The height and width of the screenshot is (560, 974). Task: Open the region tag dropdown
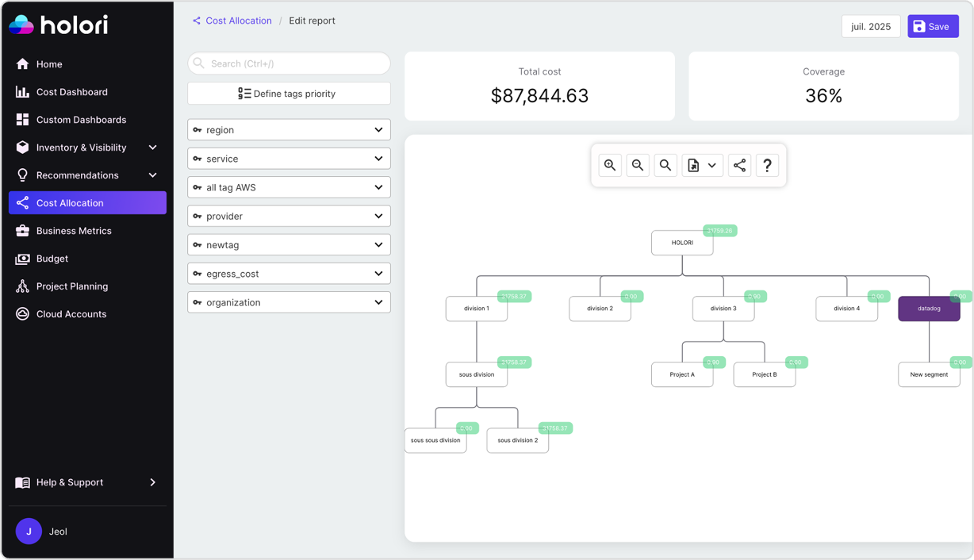click(289, 129)
